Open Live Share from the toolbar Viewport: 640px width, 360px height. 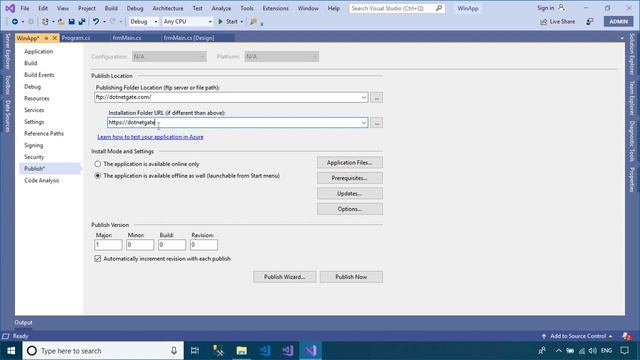pyautogui.click(x=558, y=22)
